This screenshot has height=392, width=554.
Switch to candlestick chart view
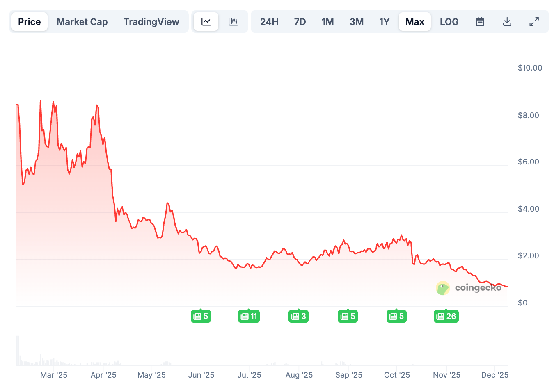[233, 22]
